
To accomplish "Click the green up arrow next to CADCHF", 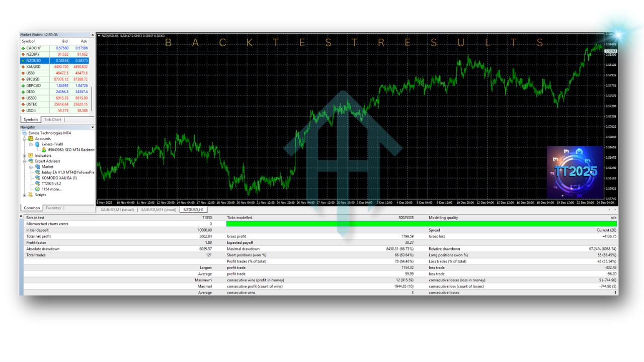I will pyautogui.click(x=23, y=48).
